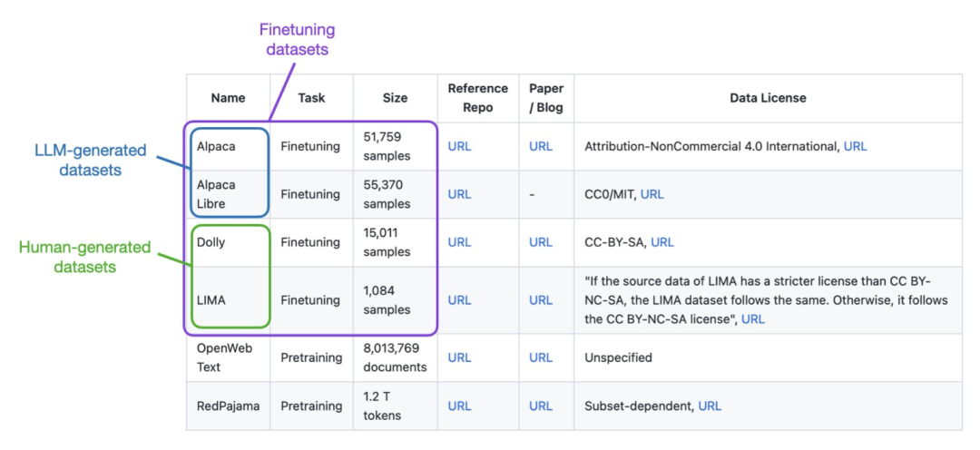The image size is (980, 450).
Task: Select the '55,370 samples' size cell
Action: pos(395,194)
